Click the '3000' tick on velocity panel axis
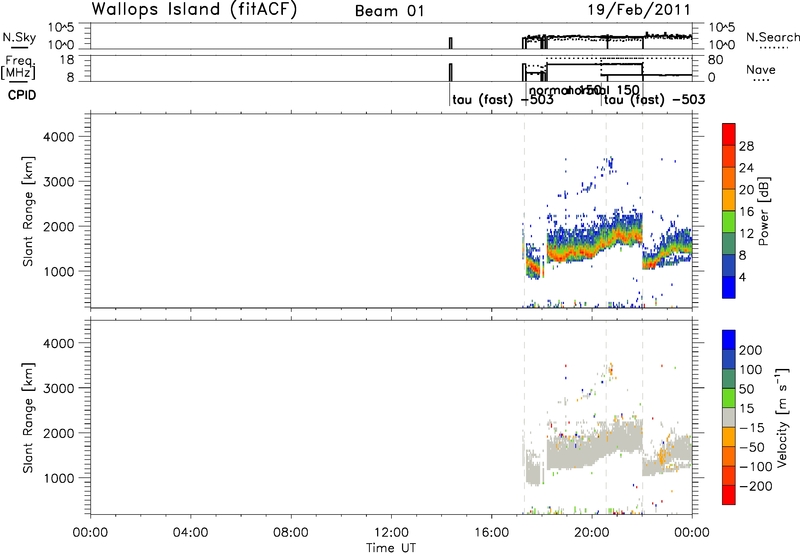The width and height of the screenshot is (800, 554). 58,388
